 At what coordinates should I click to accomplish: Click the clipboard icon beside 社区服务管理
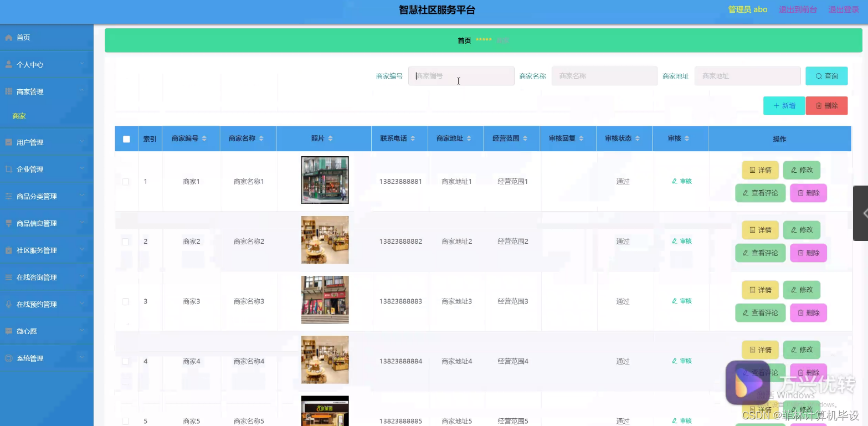(8, 250)
